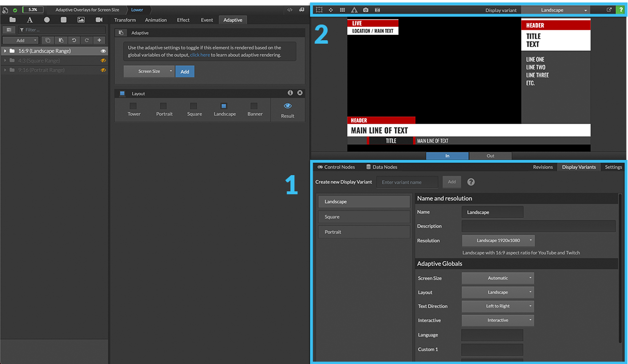Image resolution: width=628 pixels, height=364 pixels.
Task: Add an image element
Action: (81, 20)
